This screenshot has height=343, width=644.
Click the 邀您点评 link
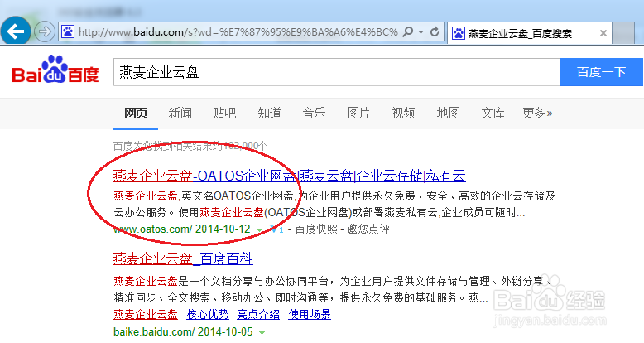tap(368, 229)
